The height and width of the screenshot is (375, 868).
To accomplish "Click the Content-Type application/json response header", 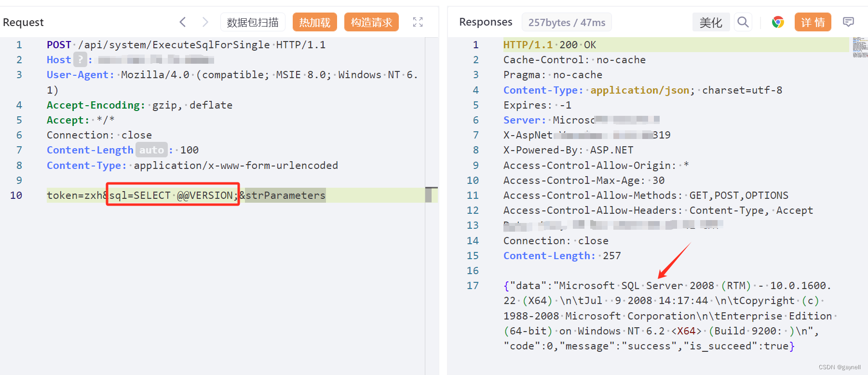I will coord(643,90).
